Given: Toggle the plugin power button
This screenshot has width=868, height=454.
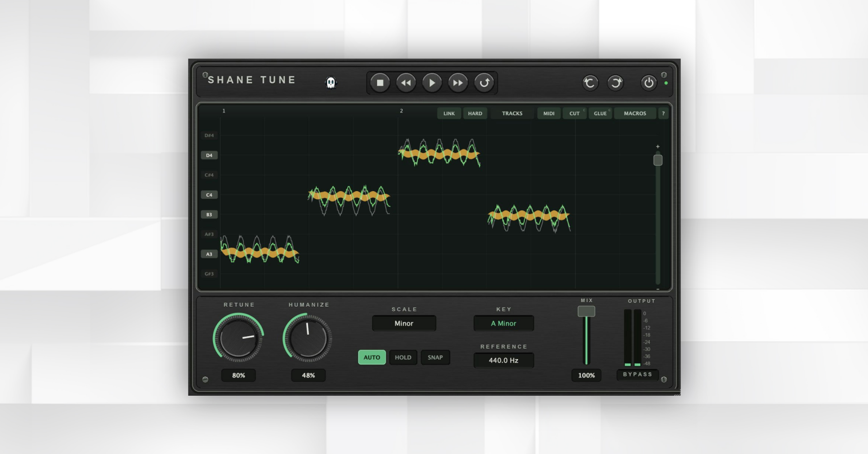Looking at the screenshot, I should [649, 83].
